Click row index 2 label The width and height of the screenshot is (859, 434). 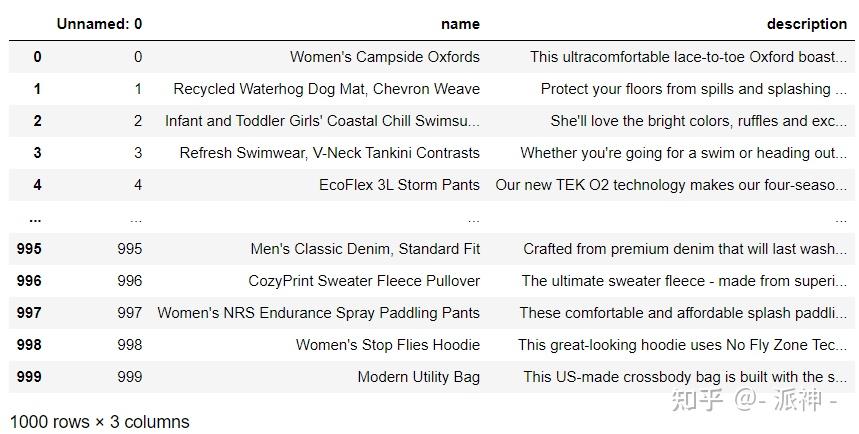click(x=37, y=121)
